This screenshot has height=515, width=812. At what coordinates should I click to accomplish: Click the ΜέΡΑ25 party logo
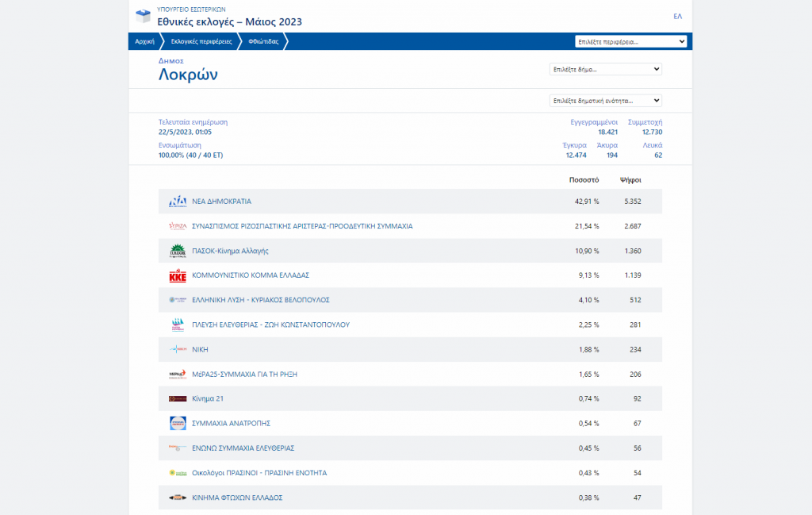pos(178,374)
